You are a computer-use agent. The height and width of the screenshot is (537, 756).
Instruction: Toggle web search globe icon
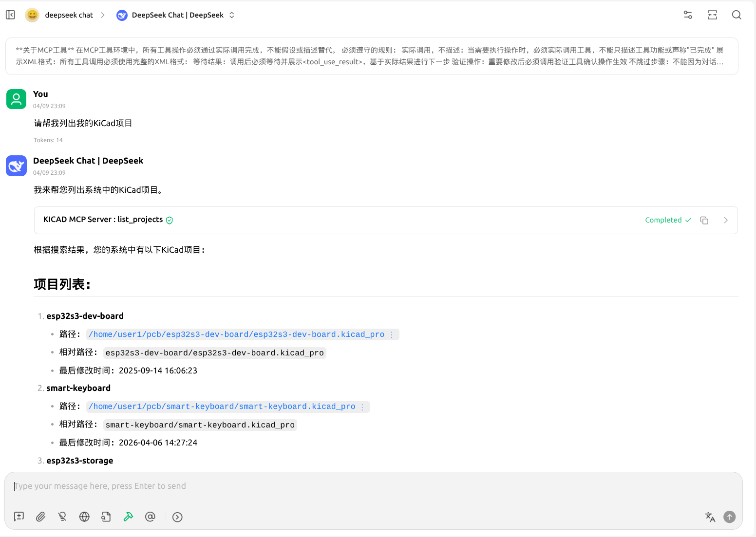point(84,517)
